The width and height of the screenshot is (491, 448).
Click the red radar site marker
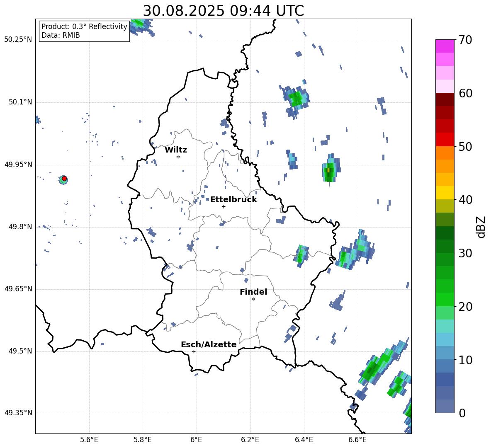pos(64,179)
